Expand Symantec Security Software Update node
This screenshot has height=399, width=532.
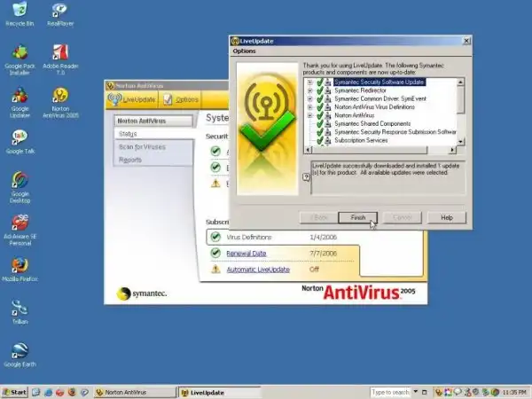click(x=309, y=82)
